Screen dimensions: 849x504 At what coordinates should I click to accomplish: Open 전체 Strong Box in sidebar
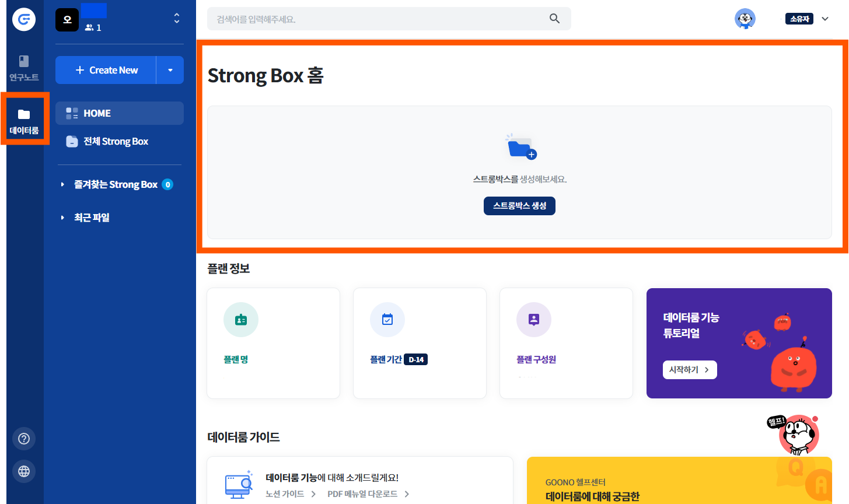tap(120, 141)
